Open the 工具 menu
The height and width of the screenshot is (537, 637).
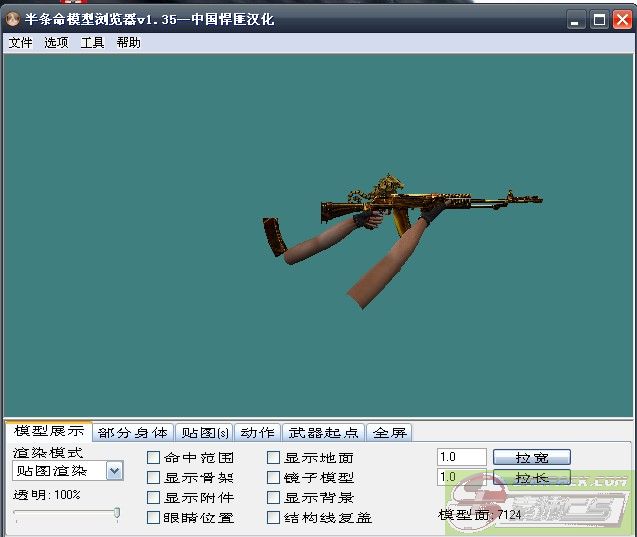(92, 43)
